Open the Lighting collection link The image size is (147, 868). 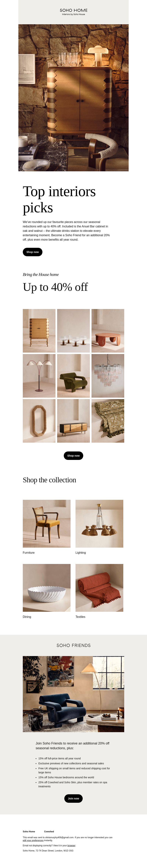pos(81,553)
